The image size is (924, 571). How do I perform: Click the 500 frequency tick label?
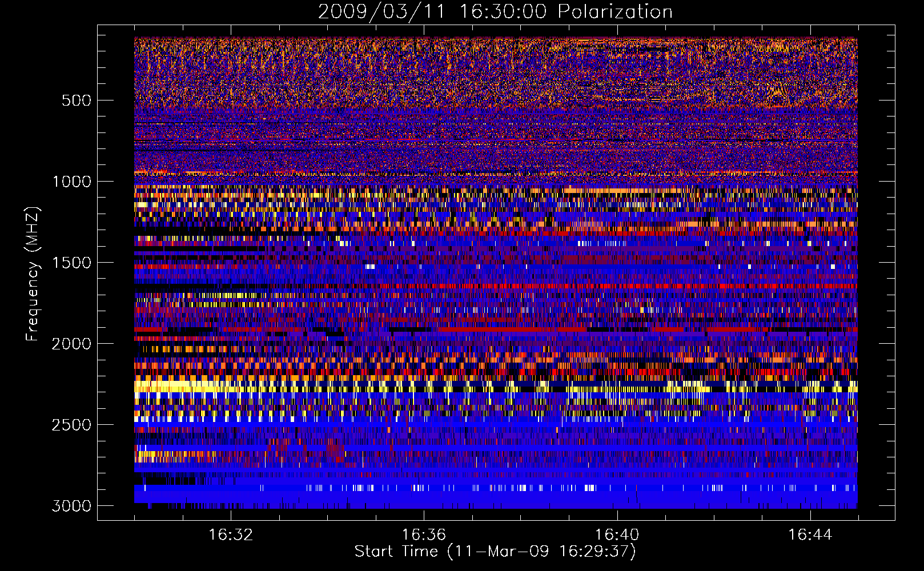[x=77, y=100]
